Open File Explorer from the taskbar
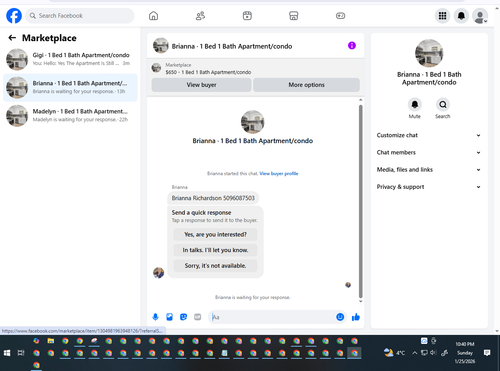 tap(51, 341)
